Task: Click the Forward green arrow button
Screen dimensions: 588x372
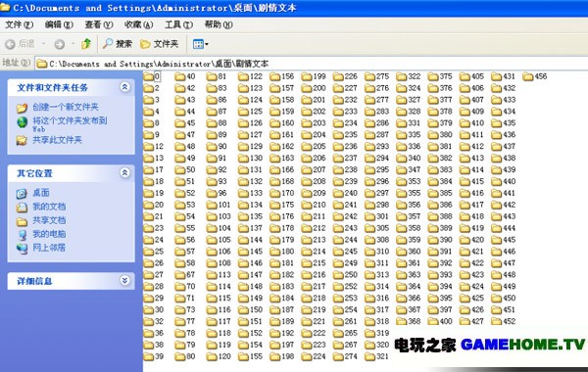Action: tap(59, 44)
